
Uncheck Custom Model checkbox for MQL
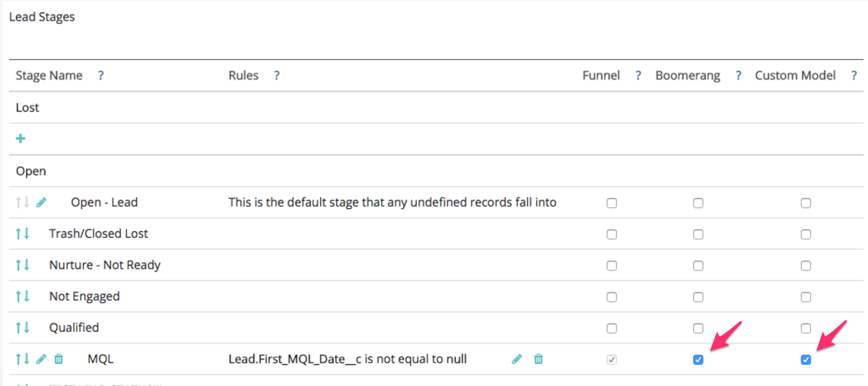tap(806, 360)
